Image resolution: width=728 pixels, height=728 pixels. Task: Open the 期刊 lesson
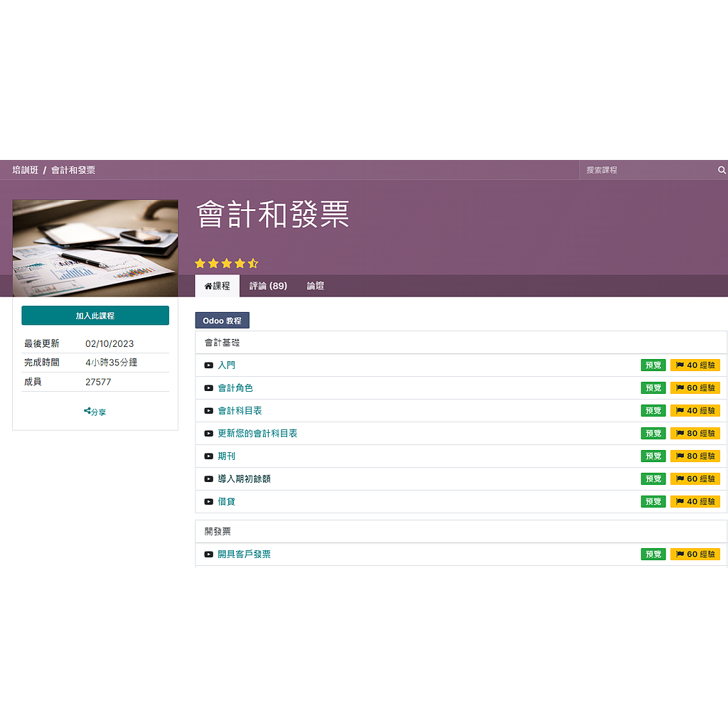pyautogui.click(x=227, y=456)
